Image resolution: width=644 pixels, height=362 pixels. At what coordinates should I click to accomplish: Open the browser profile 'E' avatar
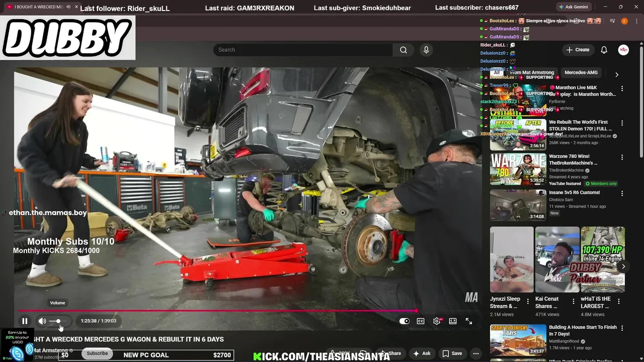click(x=624, y=21)
